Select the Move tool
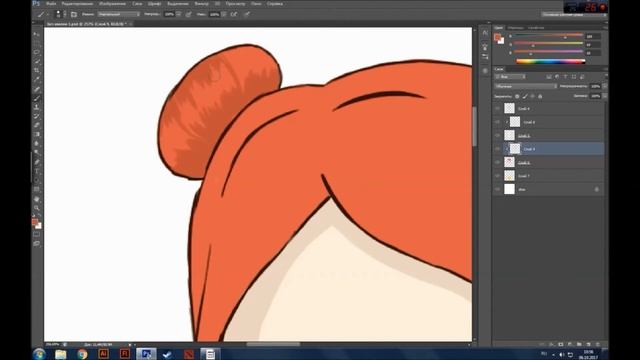Viewport: 640px width, 360px height. point(37,34)
